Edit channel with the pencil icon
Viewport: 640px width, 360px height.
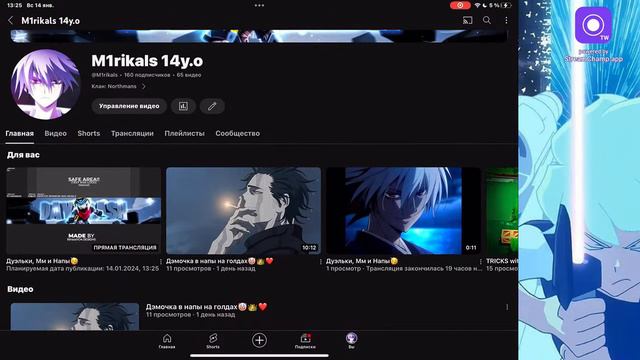click(x=212, y=106)
